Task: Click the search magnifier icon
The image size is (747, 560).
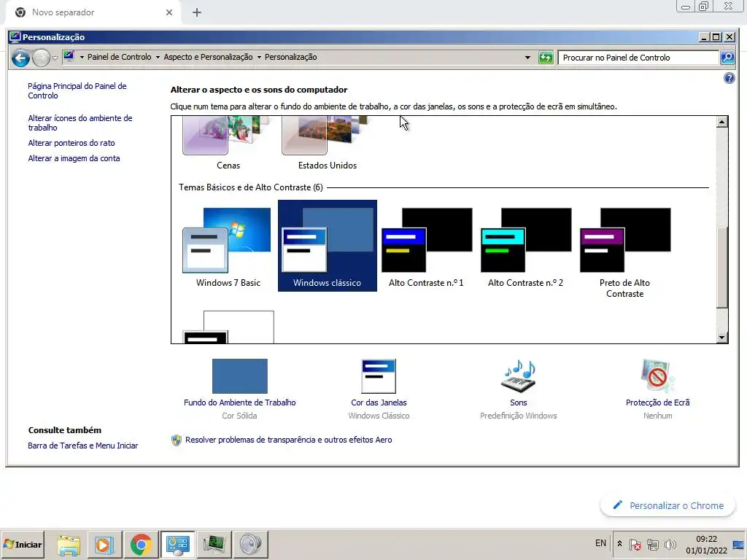Action: [727, 58]
